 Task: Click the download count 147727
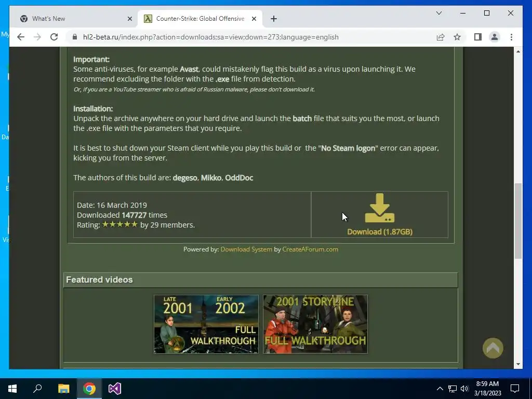coord(134,215)
